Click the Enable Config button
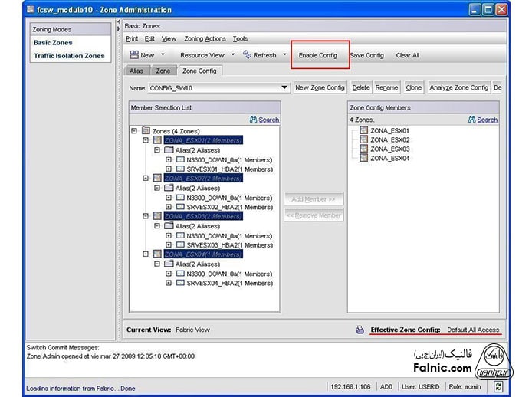This screenshot has width=532, height=397. pyautogui.click(x=318, y=55)
